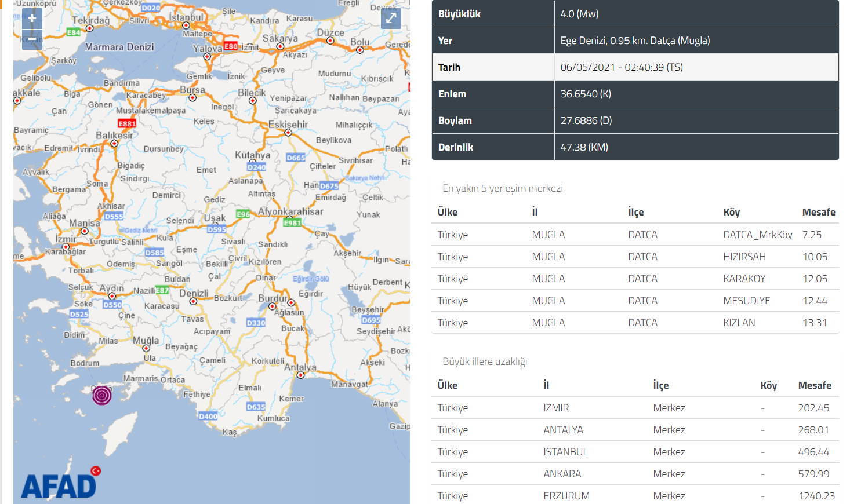
Task: Click the DATCA_MrkKöy village entry
Action: click(757, 235)
